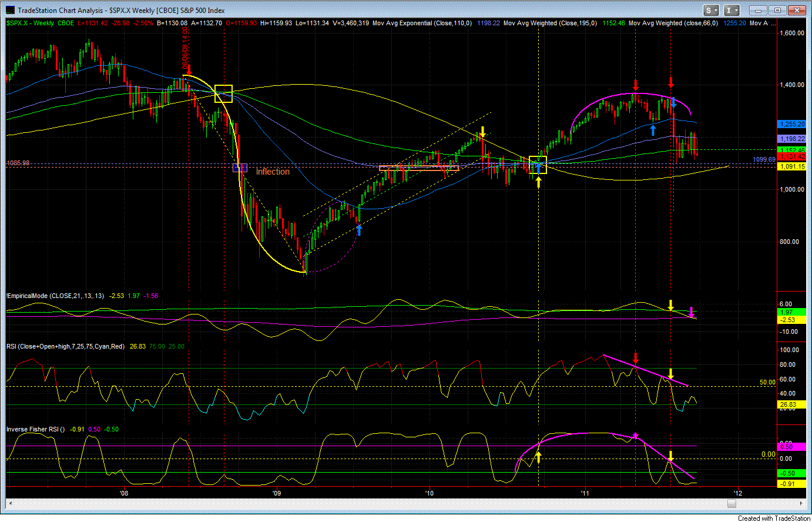
Task: Click the '-1.56' value in EmpiricalMode label
Action: (x=151, y=296)
